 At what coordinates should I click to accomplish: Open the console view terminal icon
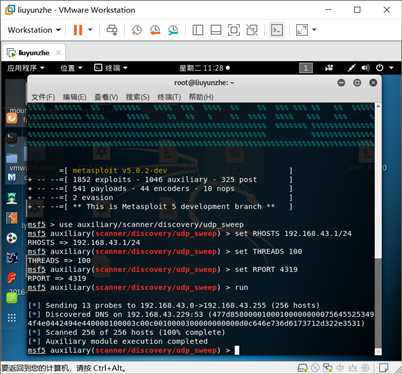tap(277, 30)
